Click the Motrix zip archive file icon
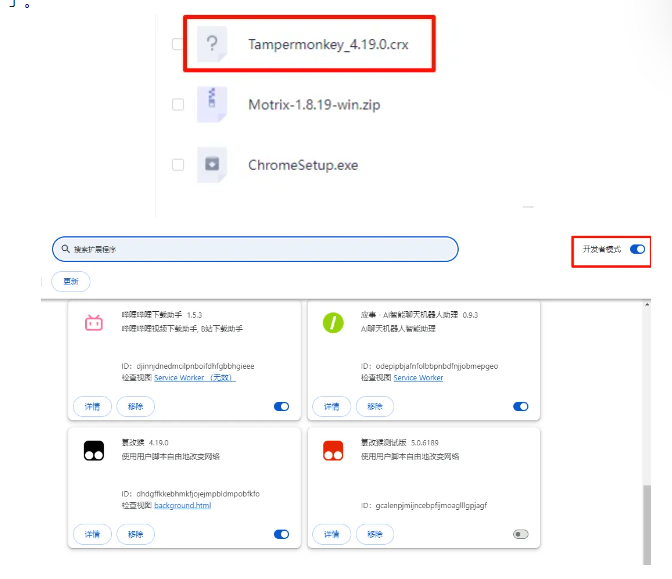The height and width of the screenshot is (579, 672). (212, 105)
